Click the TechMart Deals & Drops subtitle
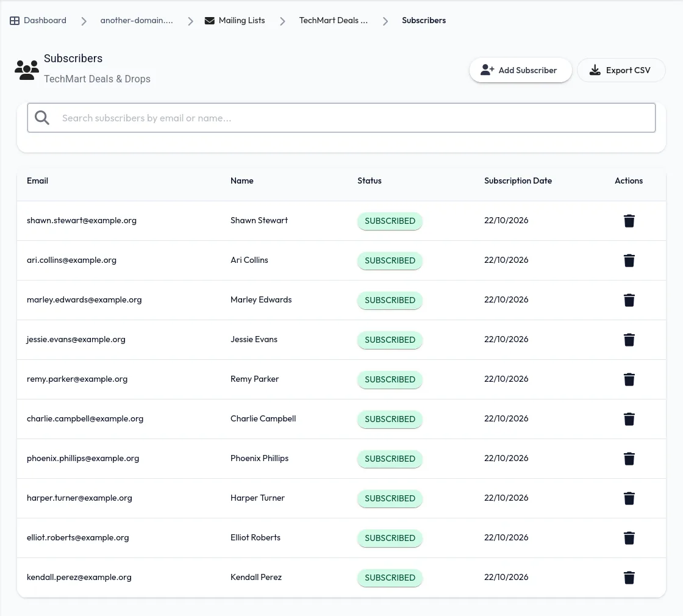 tap(97, 79)
